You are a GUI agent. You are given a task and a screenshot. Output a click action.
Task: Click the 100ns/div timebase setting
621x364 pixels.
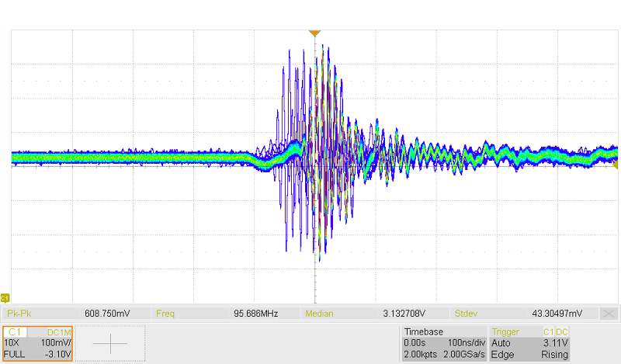[x=467, y=343]
